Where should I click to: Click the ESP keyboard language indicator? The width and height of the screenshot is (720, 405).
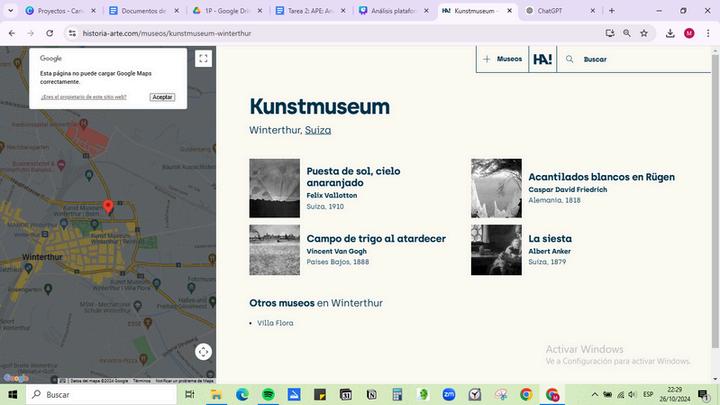648,394
